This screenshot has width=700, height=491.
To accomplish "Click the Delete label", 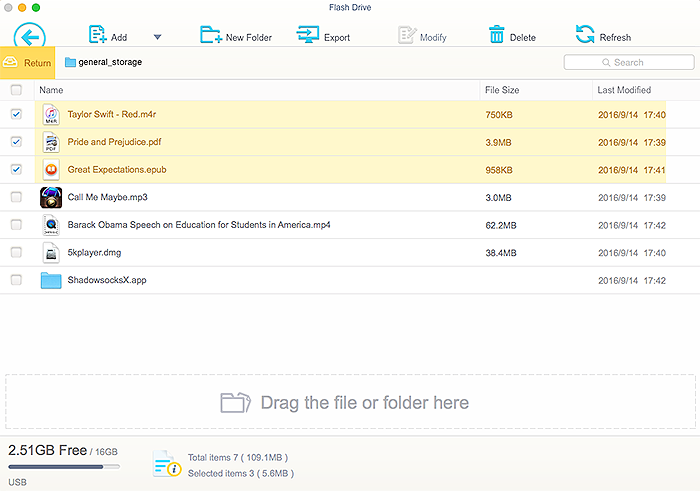I will pyautogui.click(x=523, y=37).
